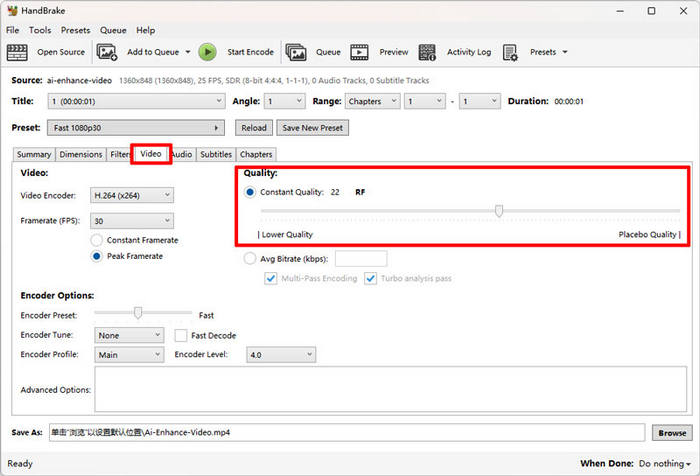Image resolution: width=700 pixels, height=476 pixels.
Task: Open the File menu
Action: pyautogui.click(x=12, y=30)
